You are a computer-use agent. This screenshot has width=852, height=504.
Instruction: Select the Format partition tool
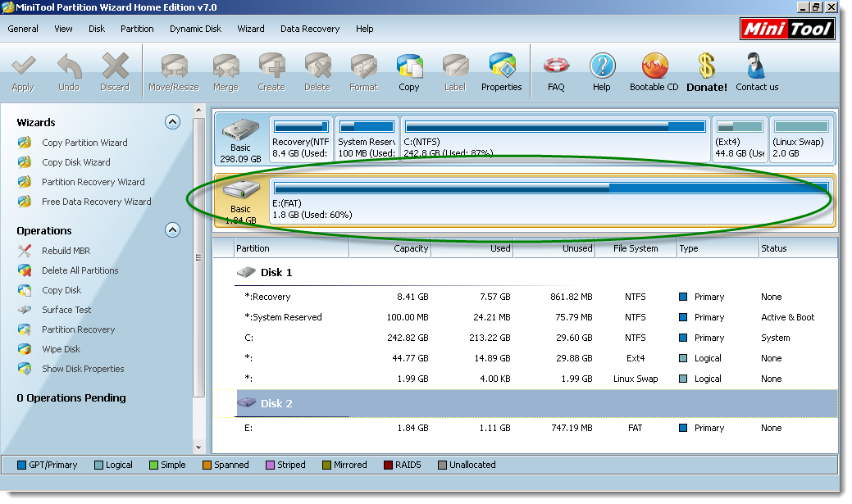(x=363, y=73)
